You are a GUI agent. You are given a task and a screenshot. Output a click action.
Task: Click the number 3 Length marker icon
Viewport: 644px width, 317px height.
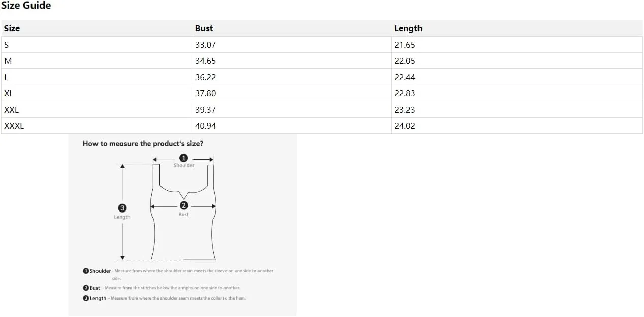pos(122,208)
